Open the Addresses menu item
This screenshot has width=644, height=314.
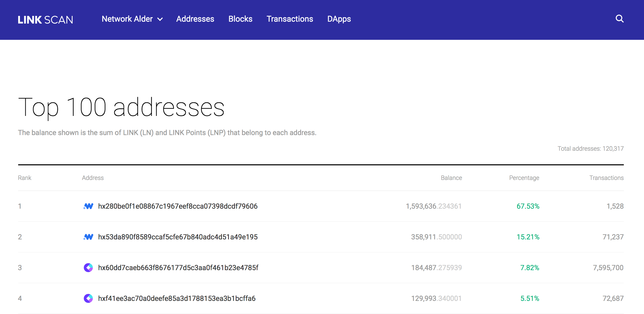[x=195, y=19]
